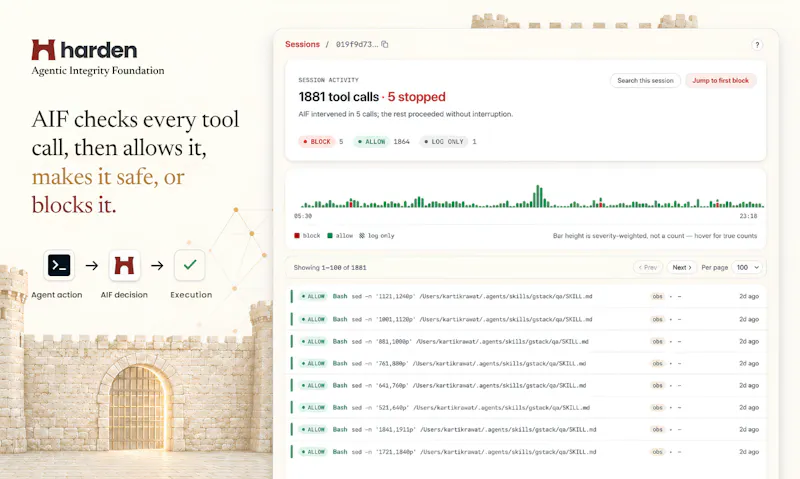800x479 pixels.
Task: Click Jump to first block button
Action: click(720, 81)
